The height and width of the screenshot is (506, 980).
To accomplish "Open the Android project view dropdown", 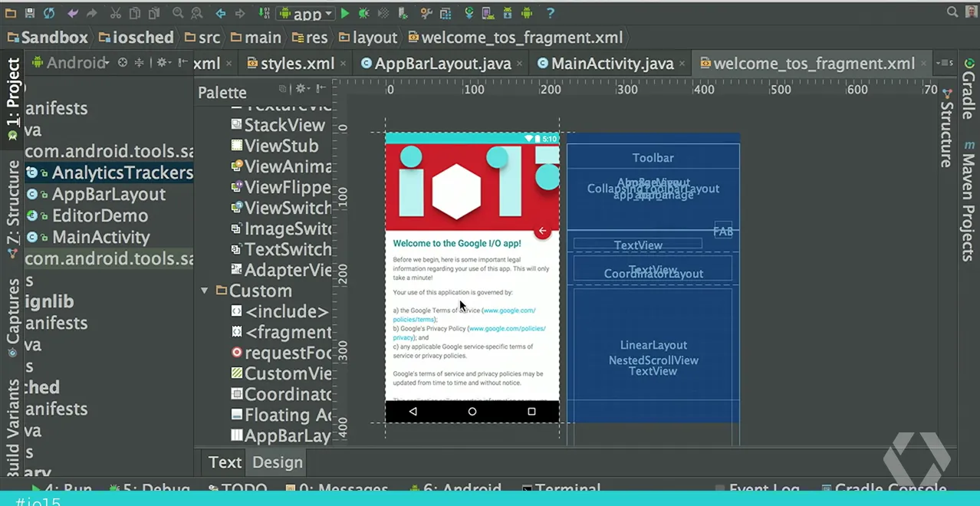I will click(x=69, y=63).
